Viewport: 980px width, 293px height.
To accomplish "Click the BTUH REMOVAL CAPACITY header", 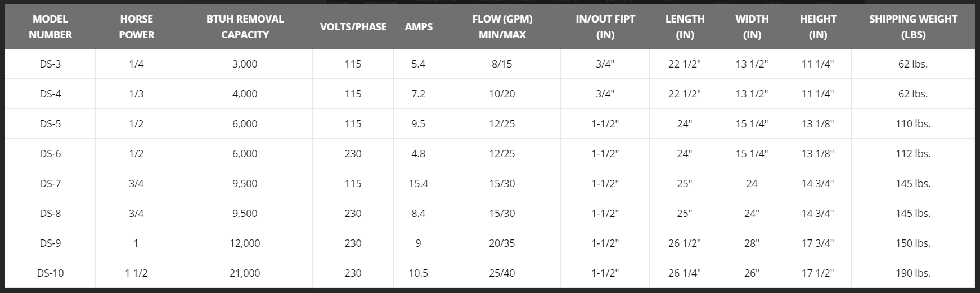I will [245, 26].
